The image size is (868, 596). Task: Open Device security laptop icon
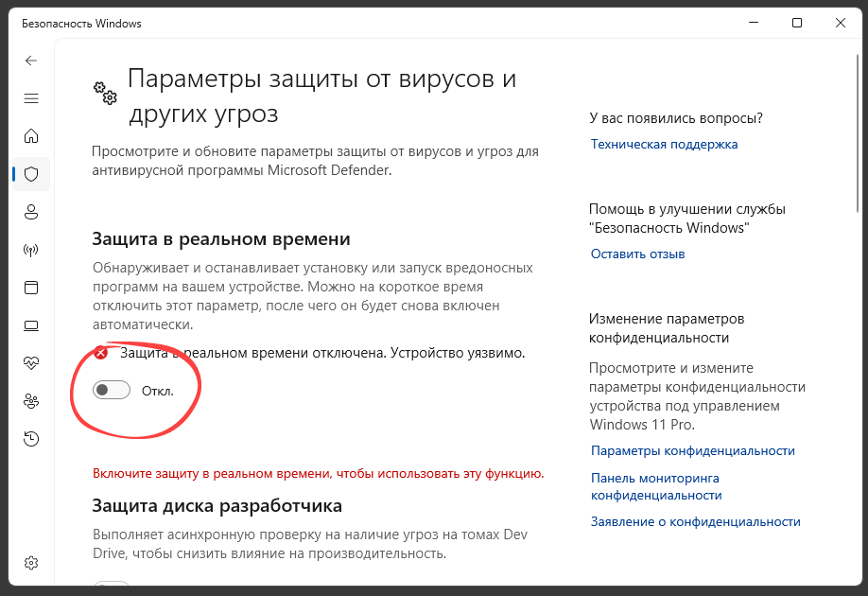(31, 325)
